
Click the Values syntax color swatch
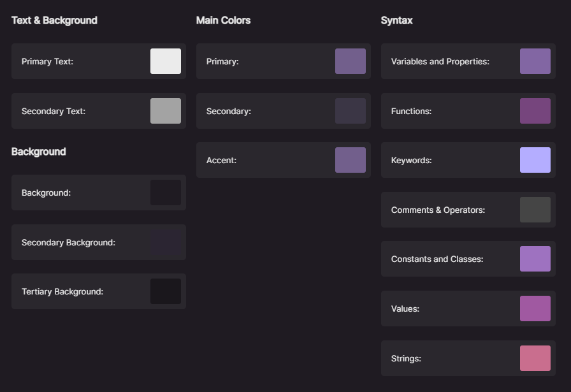[535, 309]
